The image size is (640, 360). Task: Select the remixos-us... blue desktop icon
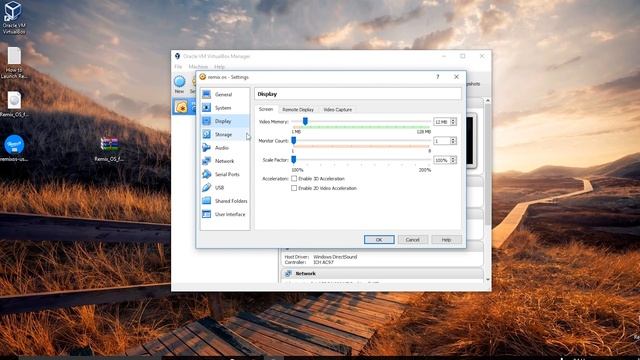pyautogui.click(x=14, y=148)
